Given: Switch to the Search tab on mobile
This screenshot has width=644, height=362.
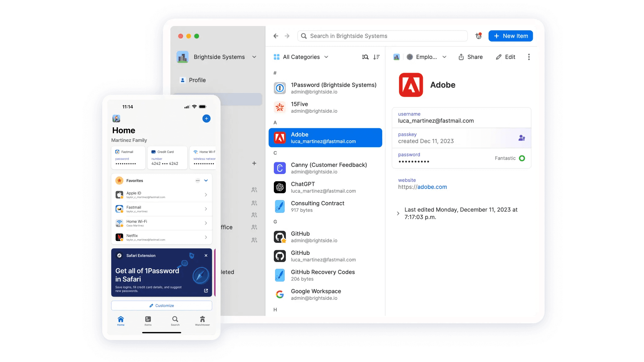Looking at the screenshot, I should tap(175, 321).
